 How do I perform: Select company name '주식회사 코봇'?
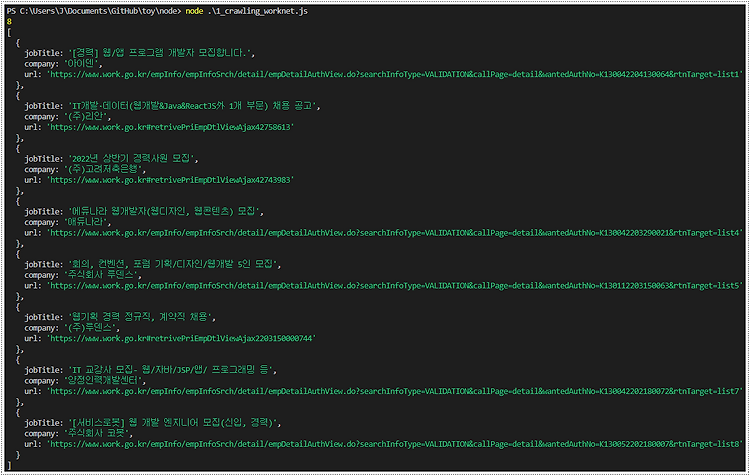(97, 433)
